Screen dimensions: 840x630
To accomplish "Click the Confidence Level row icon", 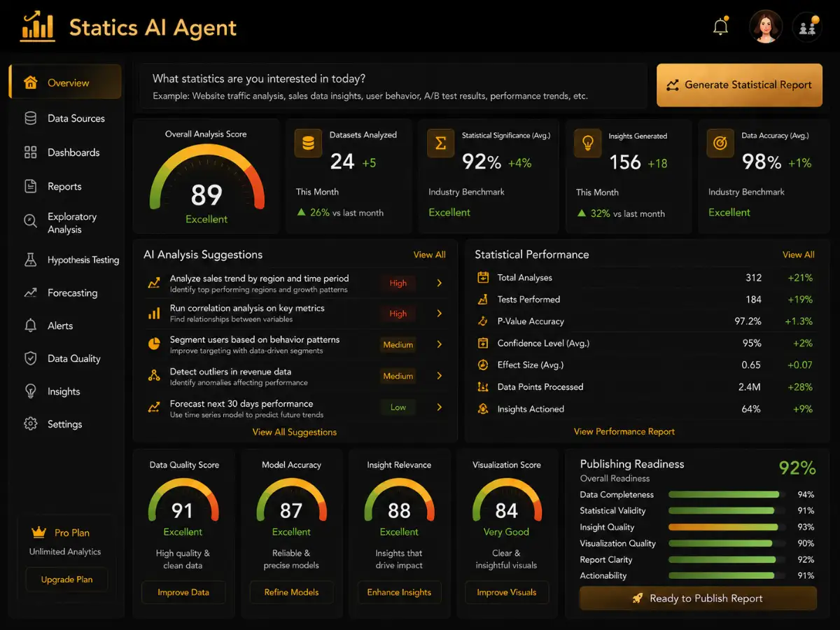I will pos(482,343).
